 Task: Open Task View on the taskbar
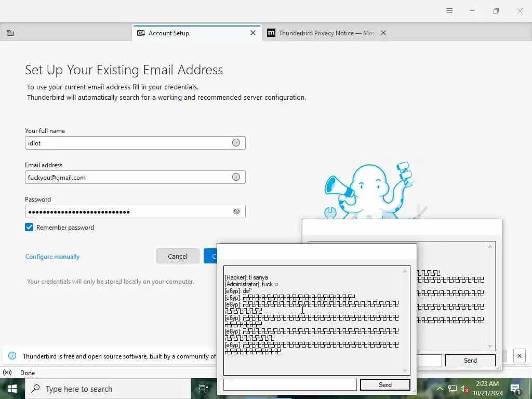[204, 389]
